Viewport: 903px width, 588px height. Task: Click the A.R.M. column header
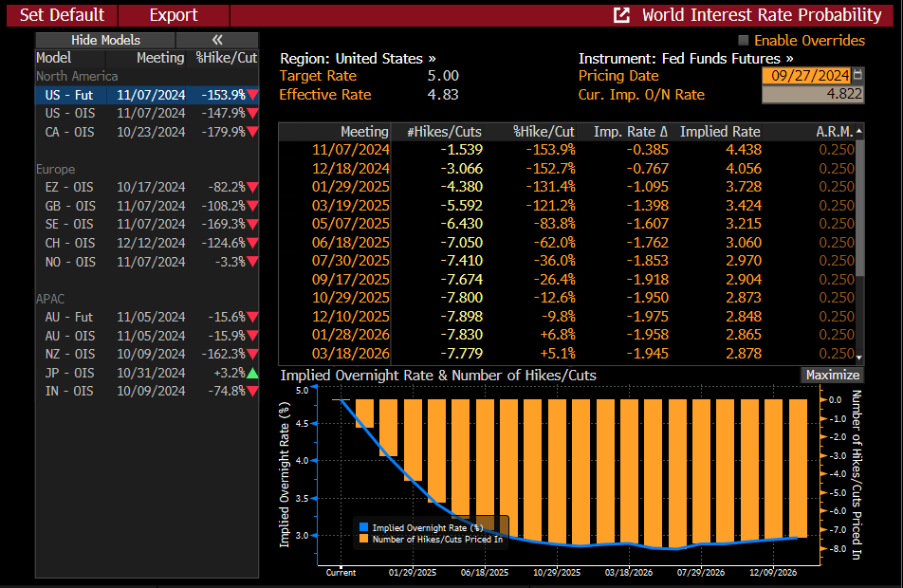(x=835, y=132)
